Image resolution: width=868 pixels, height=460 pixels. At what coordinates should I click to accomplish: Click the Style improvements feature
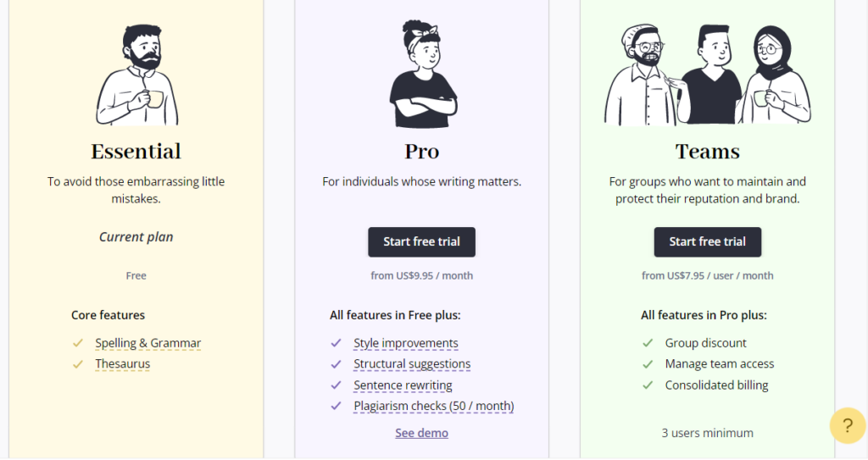(x=405, y=343)
